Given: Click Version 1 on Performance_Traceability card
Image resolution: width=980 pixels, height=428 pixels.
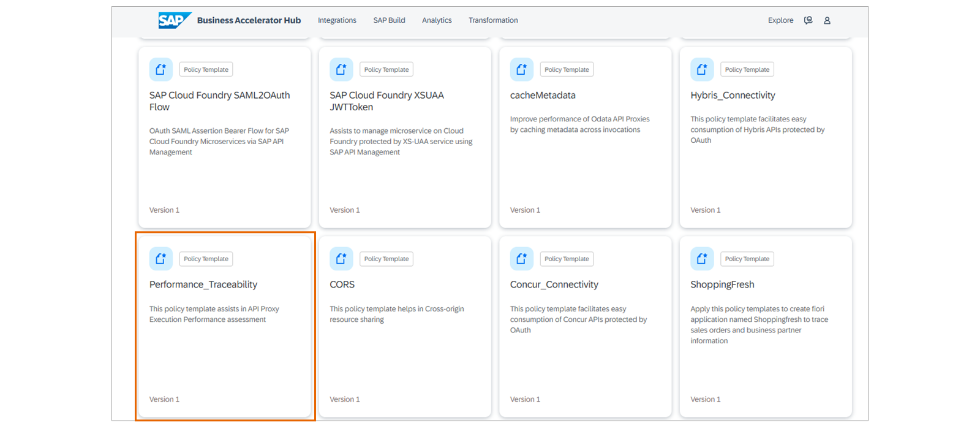Looking at the screenshot, I should click(164, 399).
